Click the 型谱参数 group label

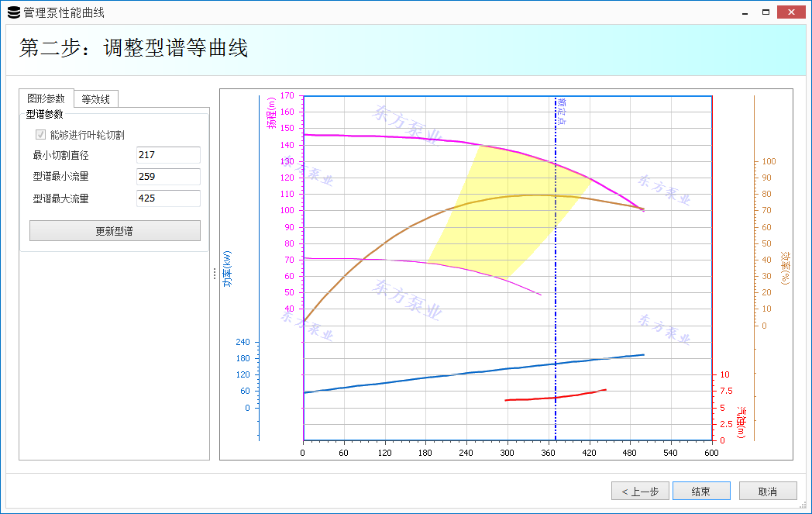pos(44,114)
